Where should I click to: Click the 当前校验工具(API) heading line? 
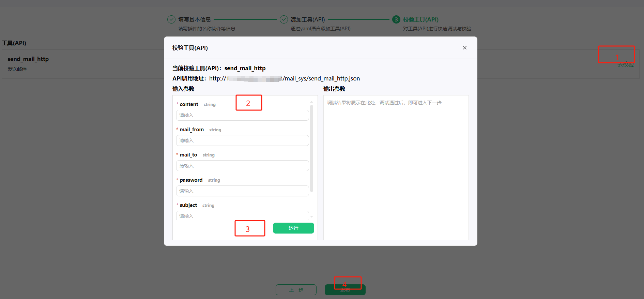click(219, 68)
